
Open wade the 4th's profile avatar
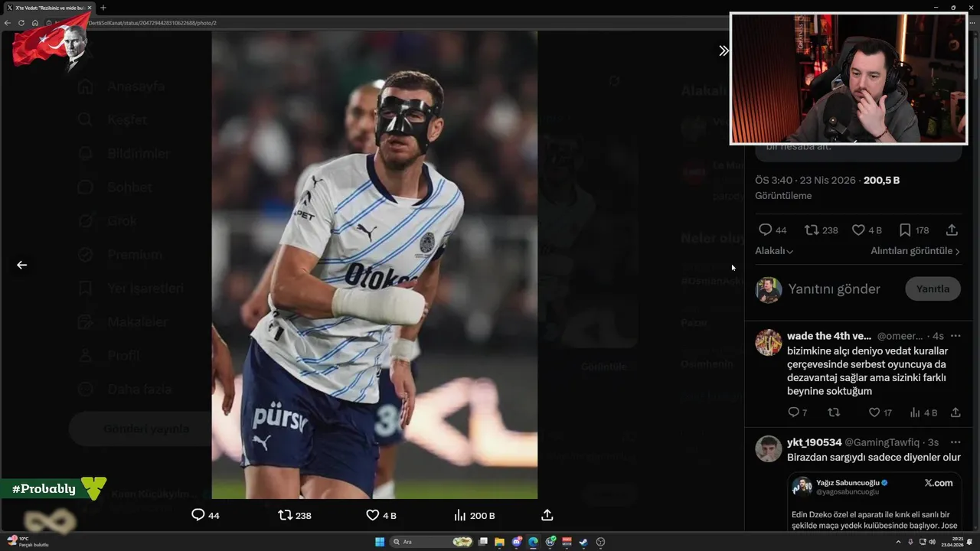tap(769, 342)
